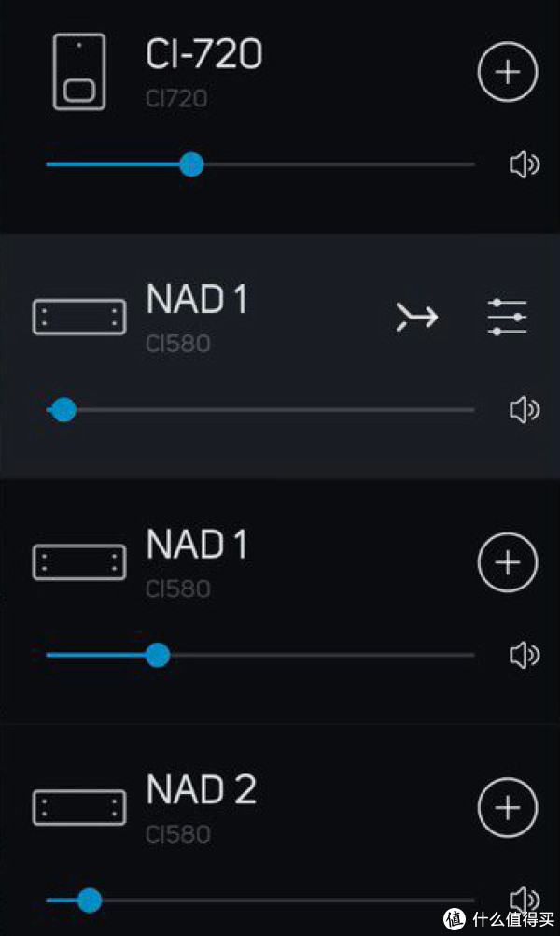The height and width of the screenshot is (936, 560).
Task: Tap the NAD 2 amplifier device icon
Action: pyautogui.click(x=79, y=808)
